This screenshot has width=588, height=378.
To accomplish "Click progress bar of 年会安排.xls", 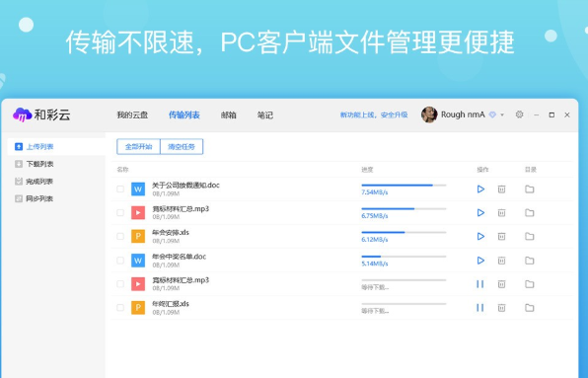I will click(x=404, y=233).
